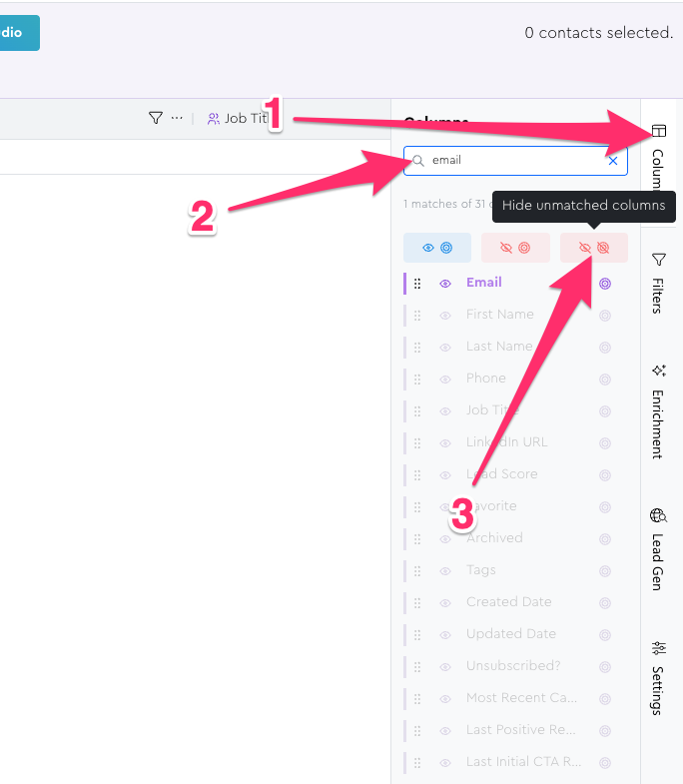This screenshot has height=784, width=683.
Task: Click the filter funnel icon in table header
Action: pos(155,118)
